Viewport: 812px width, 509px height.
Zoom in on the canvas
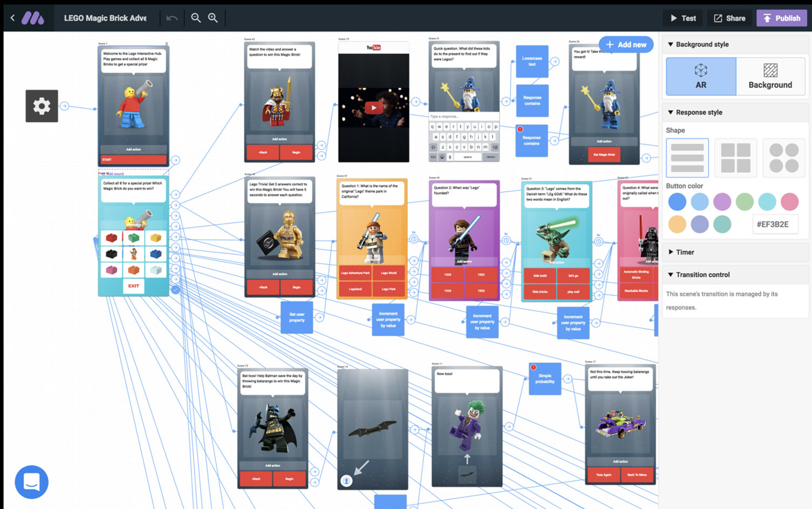click(x=213, y=18)
